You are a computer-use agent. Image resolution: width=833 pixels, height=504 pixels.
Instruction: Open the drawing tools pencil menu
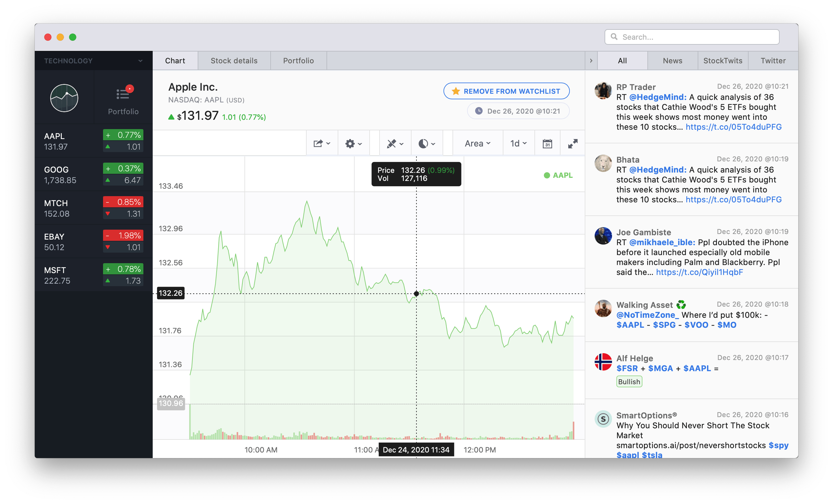point(395,144)
